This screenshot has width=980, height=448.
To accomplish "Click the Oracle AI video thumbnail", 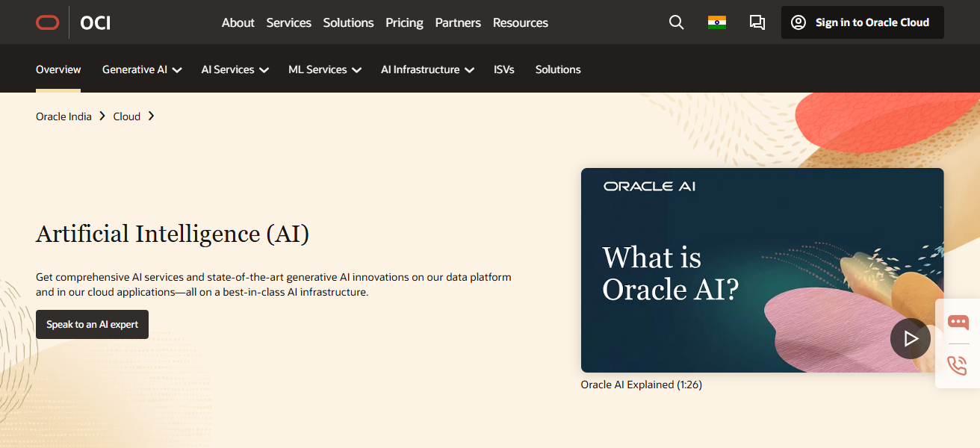I will pyautogui.click(x=762, y=270).
